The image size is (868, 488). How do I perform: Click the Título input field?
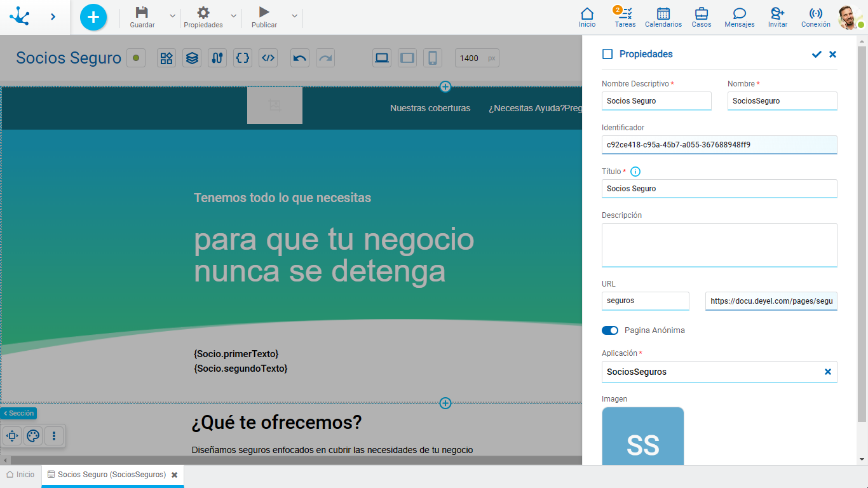(x=719, y=189)
